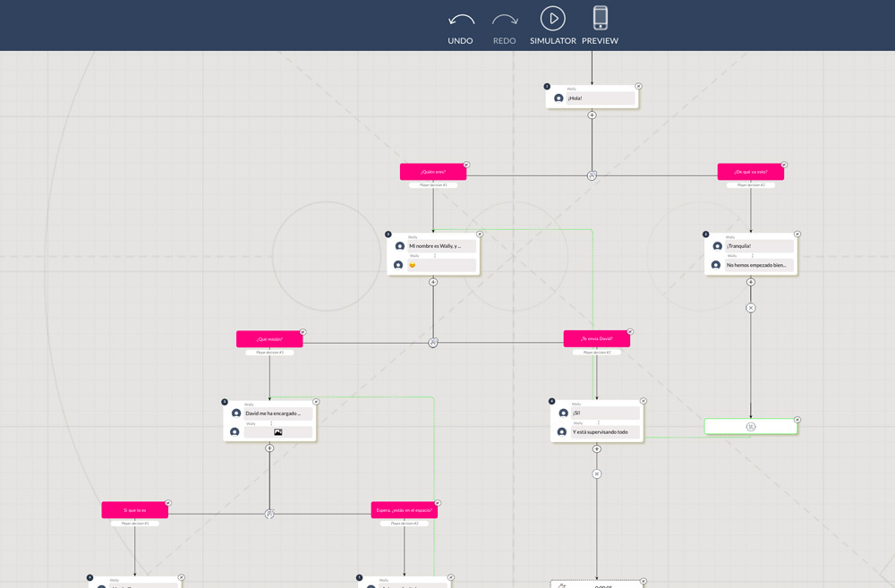Click the corner icon on '¿Te envía David?' option
This screenshot has width=895, height=588.
click(630, 332)
